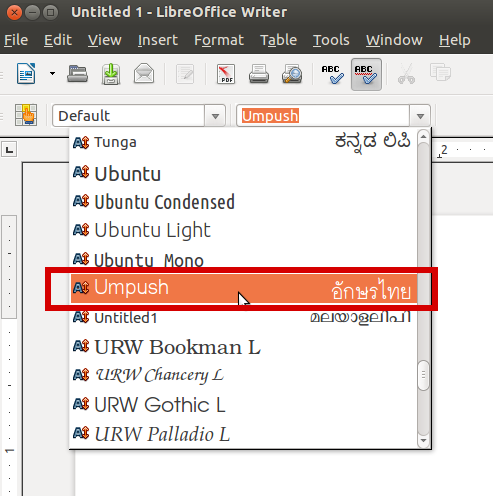Open the Format menu

coord(219,40)
